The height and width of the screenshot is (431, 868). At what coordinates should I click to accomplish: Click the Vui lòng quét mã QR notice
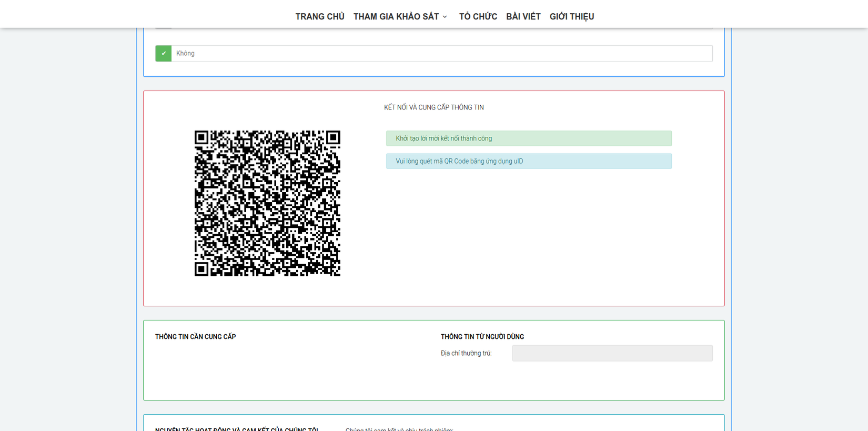click(529, 161)
